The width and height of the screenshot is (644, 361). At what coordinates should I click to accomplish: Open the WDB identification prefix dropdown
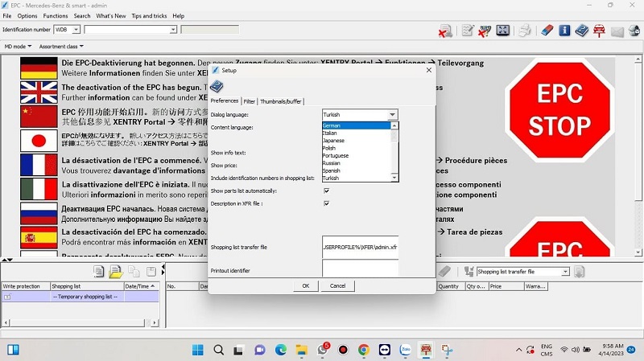pos(76,30)
